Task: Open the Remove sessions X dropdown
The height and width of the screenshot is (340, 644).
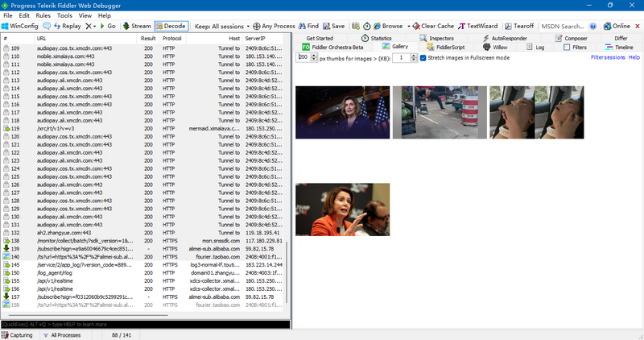Action: 90,26
